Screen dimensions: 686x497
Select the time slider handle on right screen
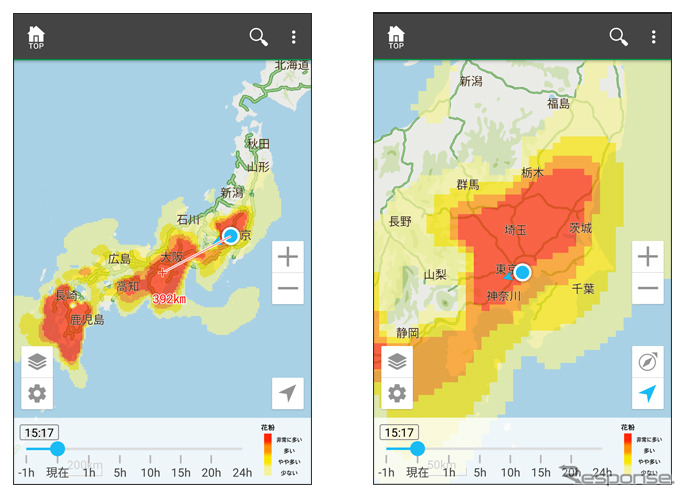pos(417,449)
